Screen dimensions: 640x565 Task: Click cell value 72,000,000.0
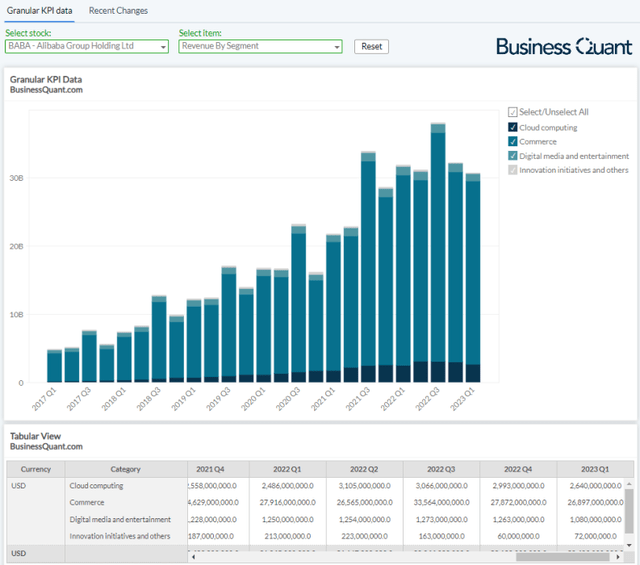pyautogui.click(x=596, y=536)
